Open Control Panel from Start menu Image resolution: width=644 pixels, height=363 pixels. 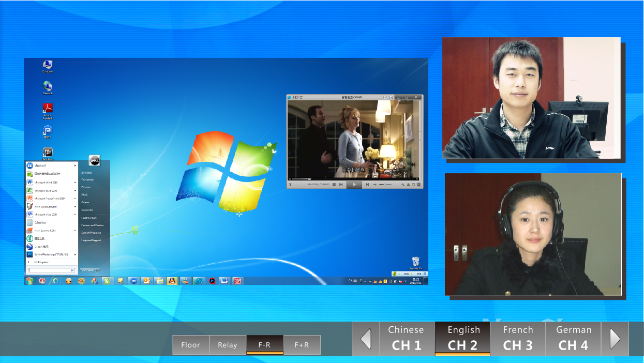pos(89,218)
